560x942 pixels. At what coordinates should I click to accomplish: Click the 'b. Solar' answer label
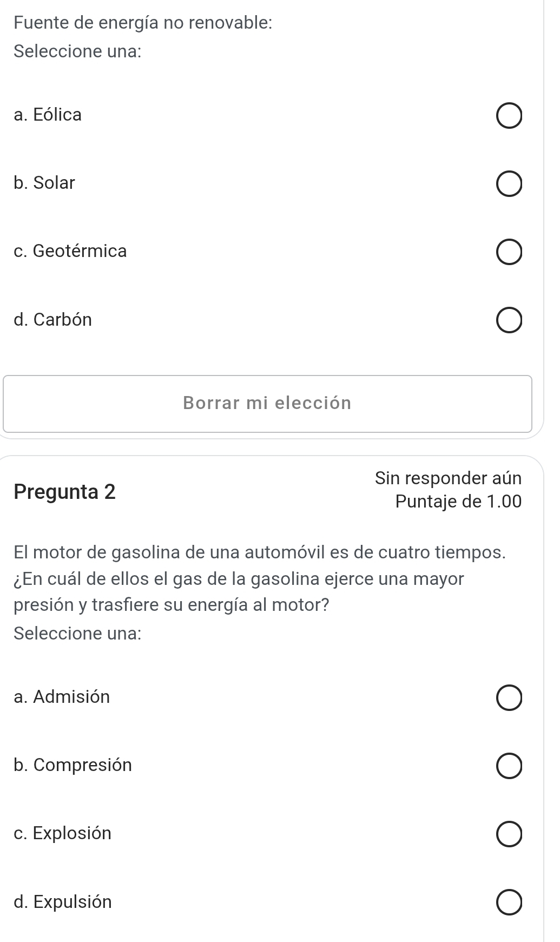point(45,183)
